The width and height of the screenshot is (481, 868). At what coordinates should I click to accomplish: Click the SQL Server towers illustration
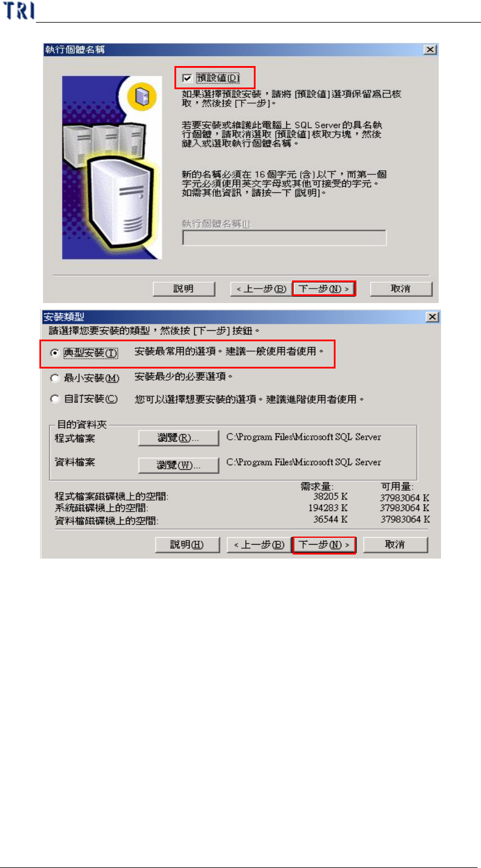pyautogui.click(x=112, y=167)
